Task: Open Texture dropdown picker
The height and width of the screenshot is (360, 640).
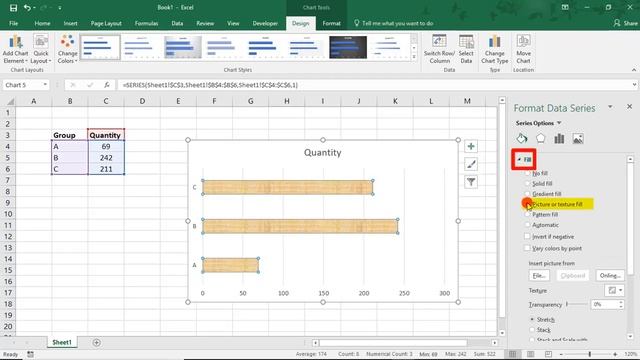Action: 614,290
